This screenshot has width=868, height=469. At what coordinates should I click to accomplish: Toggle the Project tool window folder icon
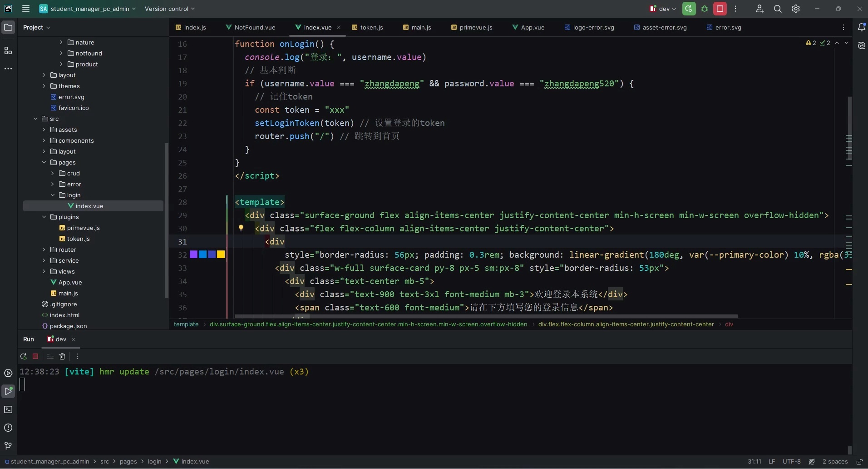8,27
